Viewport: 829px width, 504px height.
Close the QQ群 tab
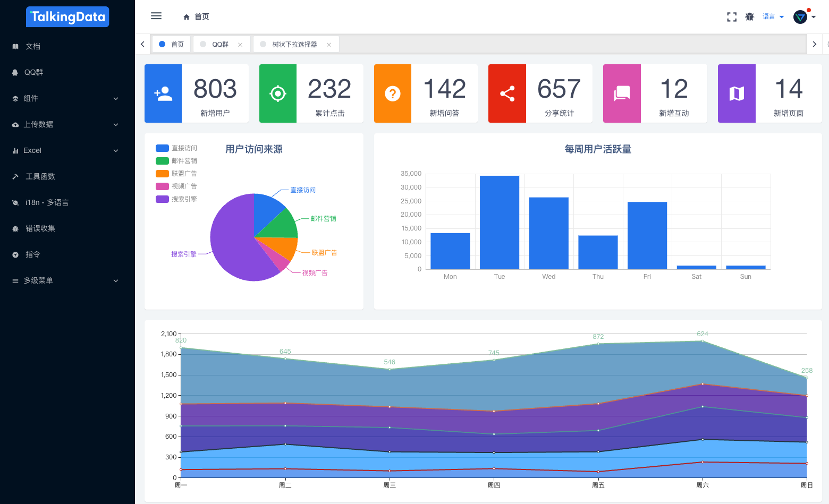[x=240, y=45]
